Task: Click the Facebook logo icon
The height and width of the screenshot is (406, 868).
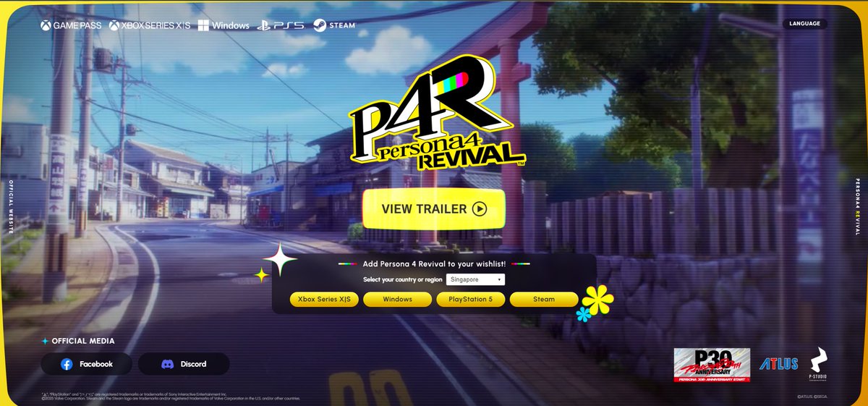Action: tap(67, 364)
